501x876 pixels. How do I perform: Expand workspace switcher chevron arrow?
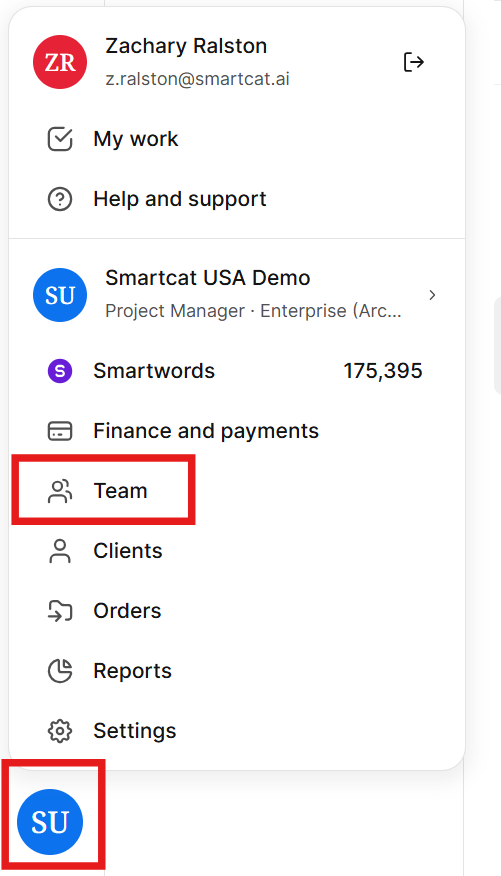coord(432,295)
